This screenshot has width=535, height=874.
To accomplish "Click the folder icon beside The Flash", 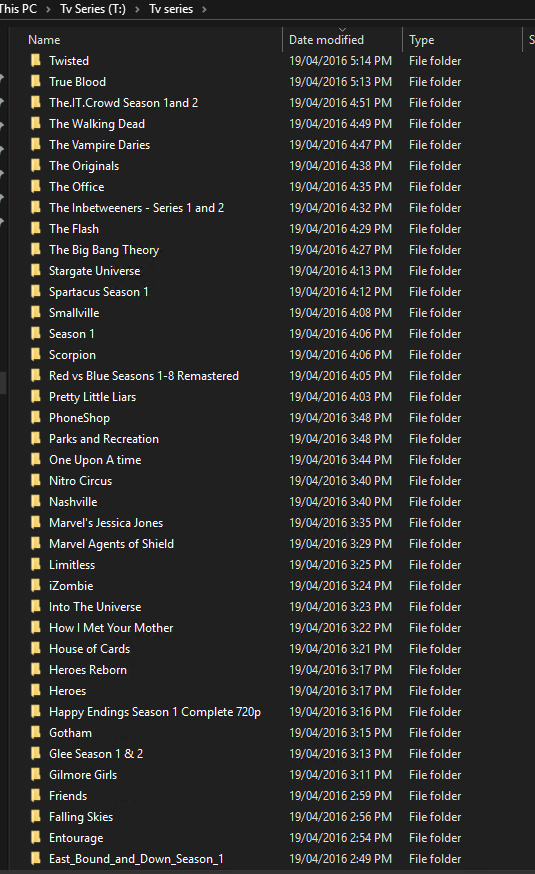I will (36, 229).
